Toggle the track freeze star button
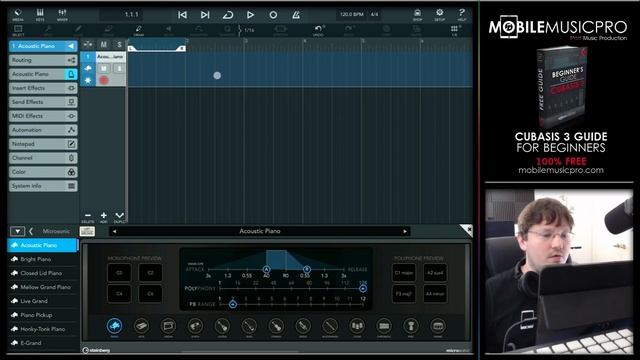 (x=88, y=80)
